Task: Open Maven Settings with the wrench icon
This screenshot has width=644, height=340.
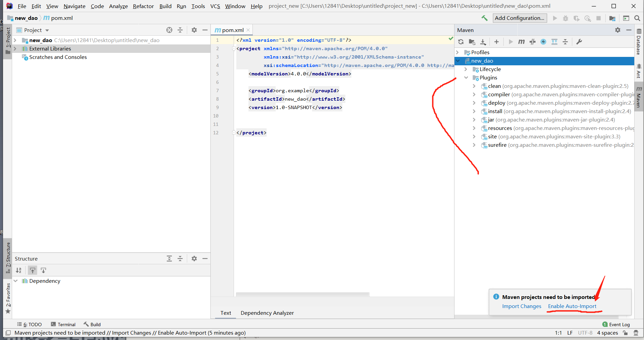Action: 579,42
